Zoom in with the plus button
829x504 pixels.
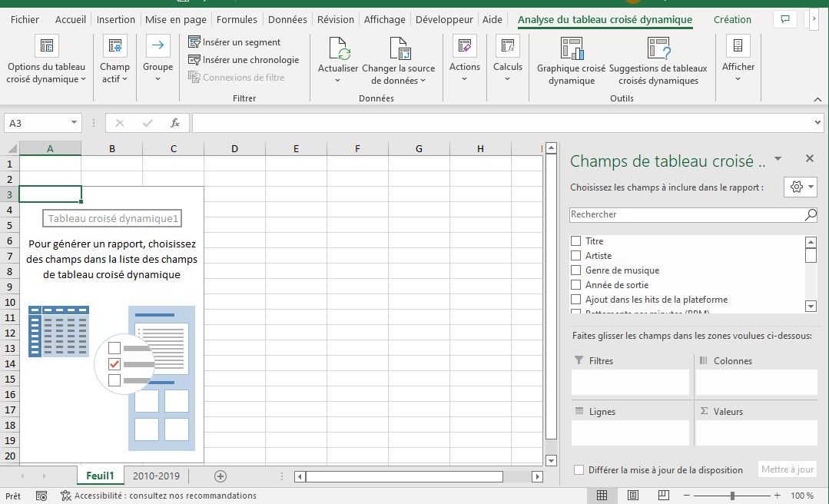(x=778, y=496)
